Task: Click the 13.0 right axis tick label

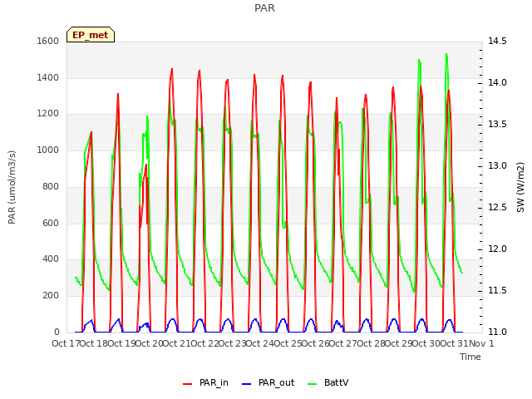Action: coord(497,166)
